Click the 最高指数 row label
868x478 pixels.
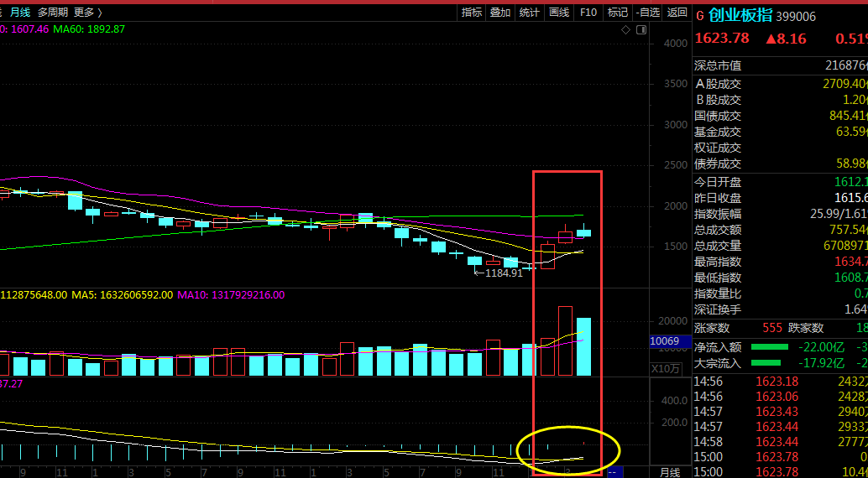click(x=718, y=262)
